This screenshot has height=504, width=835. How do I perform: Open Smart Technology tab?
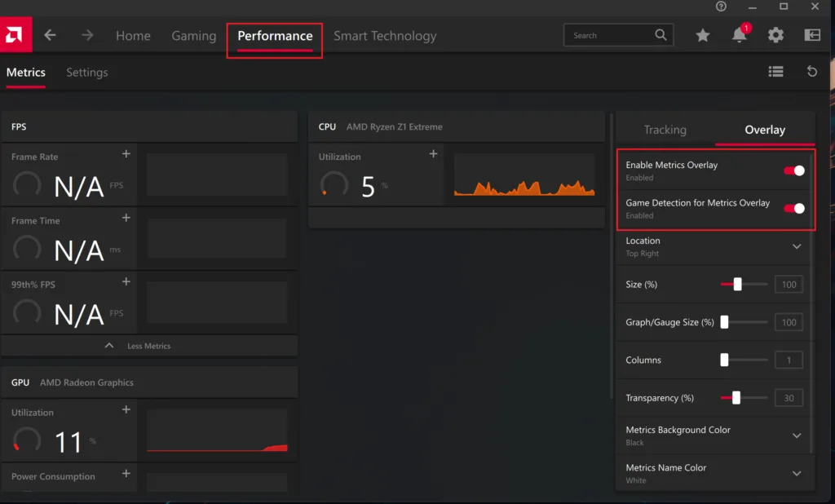pos(385,36)
